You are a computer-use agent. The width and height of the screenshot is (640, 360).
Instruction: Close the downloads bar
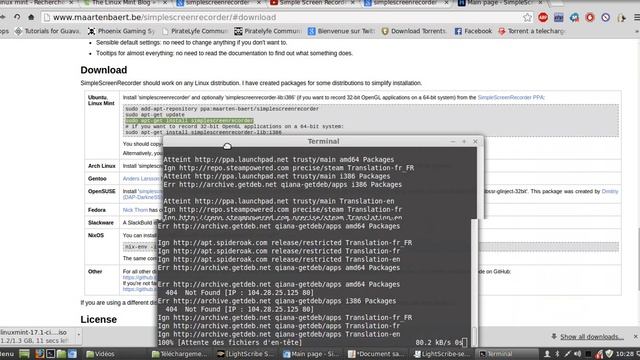tap(636, 336)
